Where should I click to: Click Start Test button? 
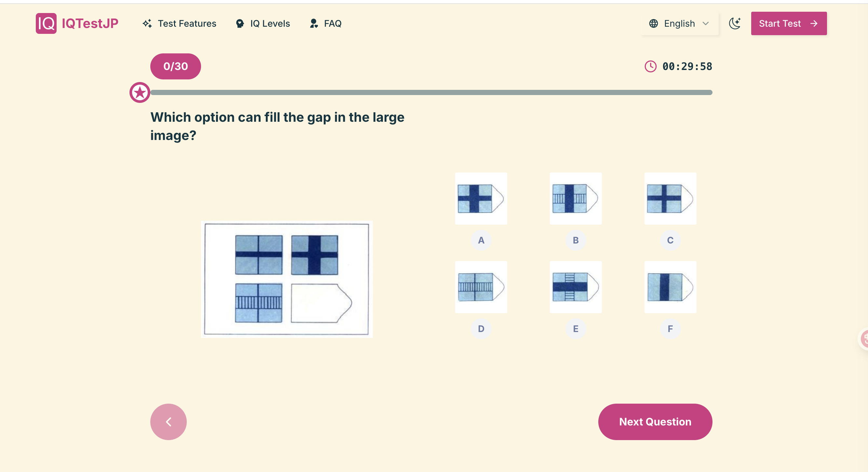coord(789,23)
